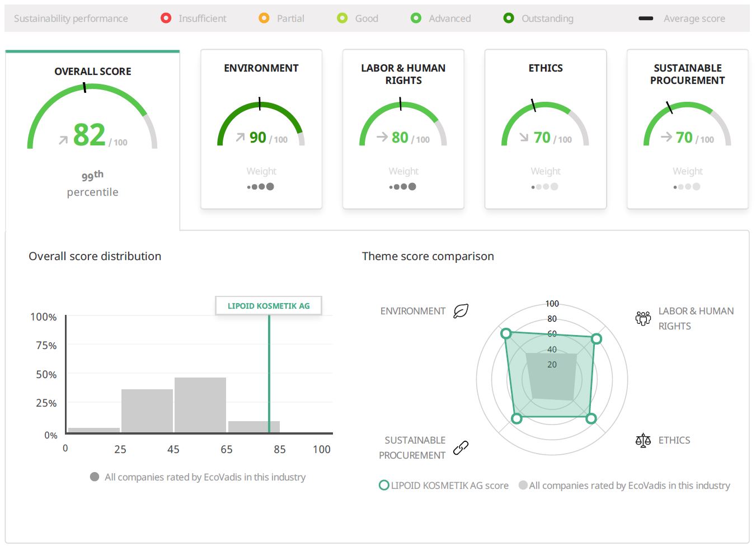This screenshot has width=756, height=547.
Task: Click the ETHICS radar axis label
Action: click(x=674, y=440)
